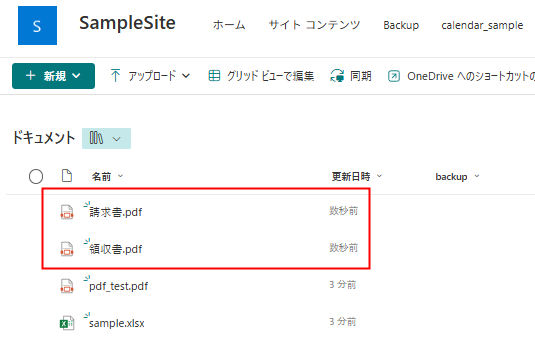
Task: Expand the アップロード dropdown chevron
Action: click(186, 76)
